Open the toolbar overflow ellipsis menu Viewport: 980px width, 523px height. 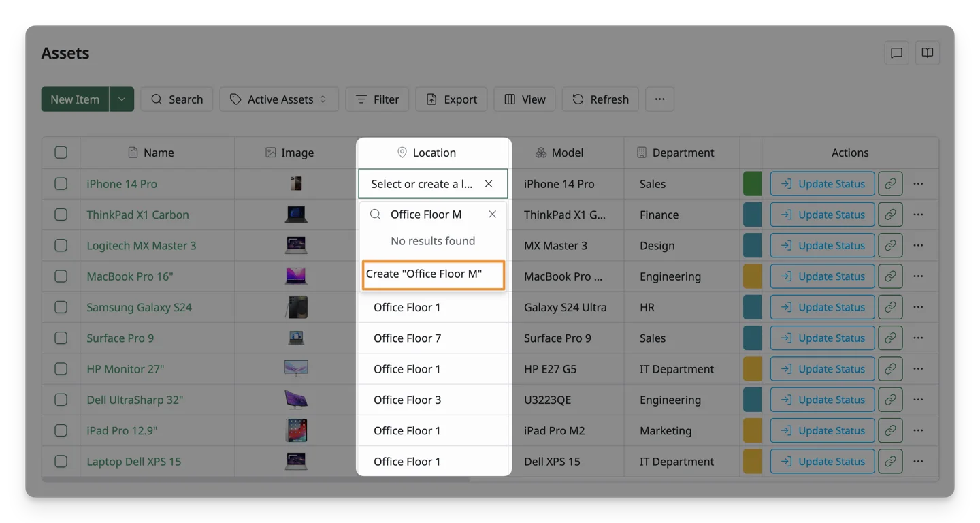[659, 99]
